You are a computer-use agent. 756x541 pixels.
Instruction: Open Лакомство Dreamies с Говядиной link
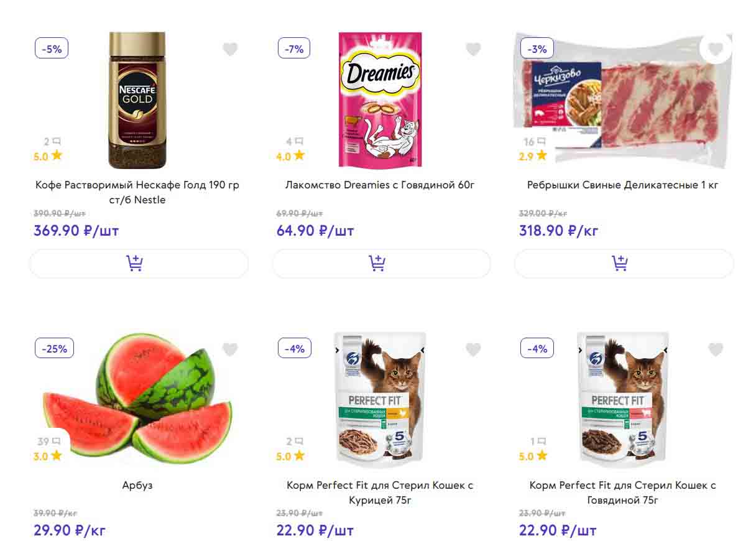coord(380,185)
